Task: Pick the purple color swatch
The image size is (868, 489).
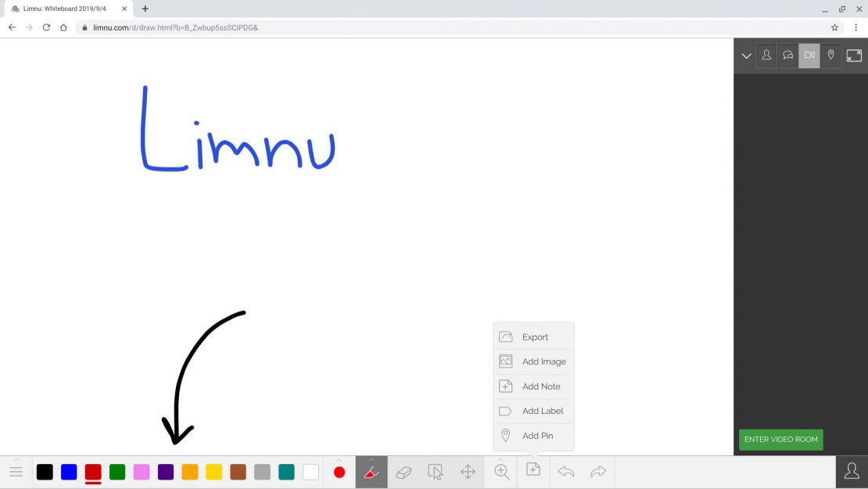Action: pos(166,472)
